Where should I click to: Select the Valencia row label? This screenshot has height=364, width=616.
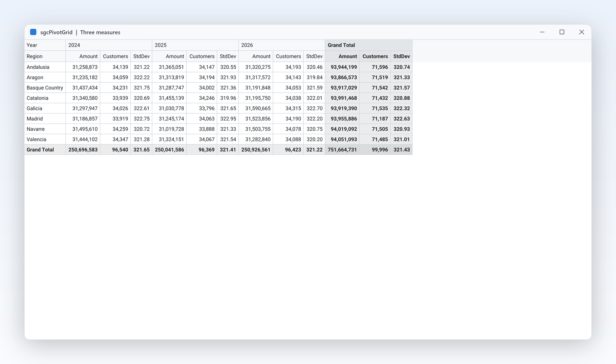[x=45, y=139]
